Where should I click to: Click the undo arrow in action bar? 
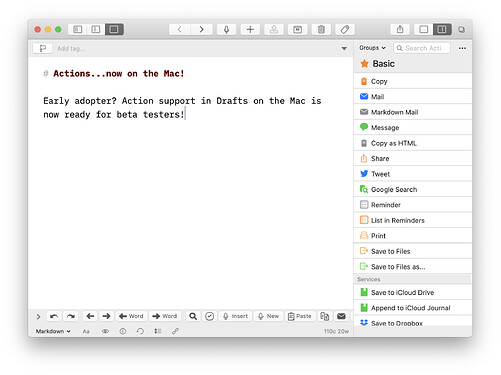click(x=54, y=316)
